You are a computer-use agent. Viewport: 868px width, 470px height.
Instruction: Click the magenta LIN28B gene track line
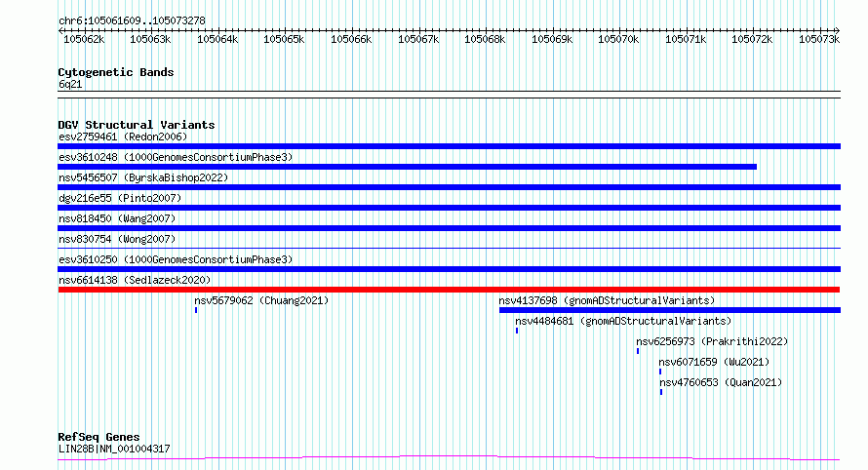449,458
